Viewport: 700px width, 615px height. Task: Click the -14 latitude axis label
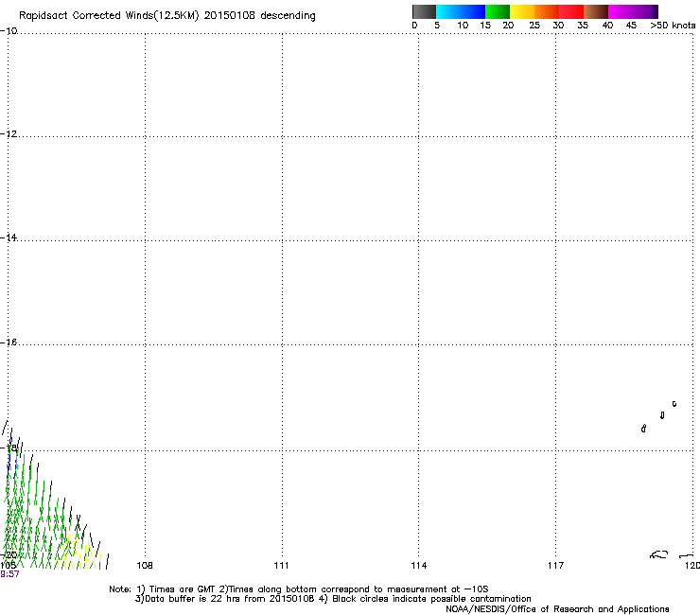coord(9,237)
